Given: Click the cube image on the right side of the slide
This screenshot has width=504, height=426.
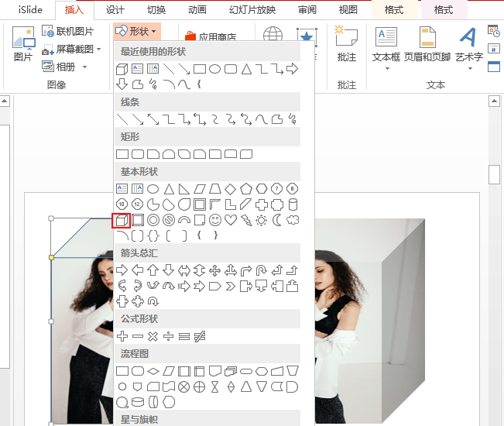Looking at the screenshot, I should click(x=369, y=321).
